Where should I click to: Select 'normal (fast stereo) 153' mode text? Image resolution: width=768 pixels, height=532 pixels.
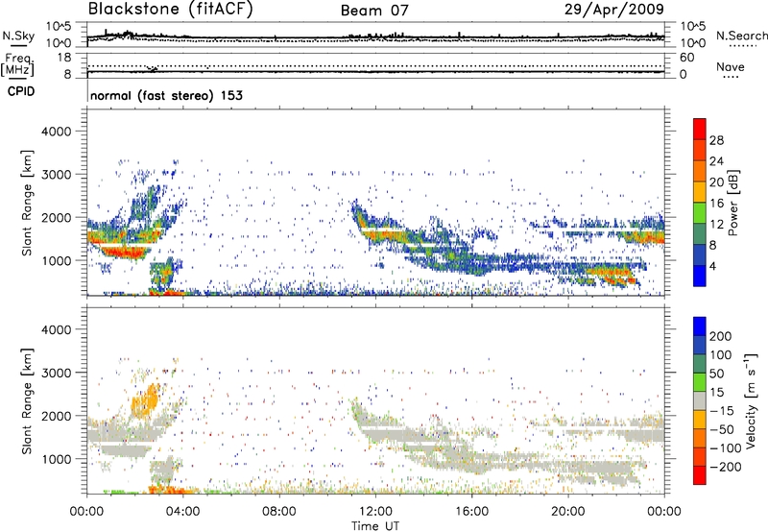click(x=166, y=95)
